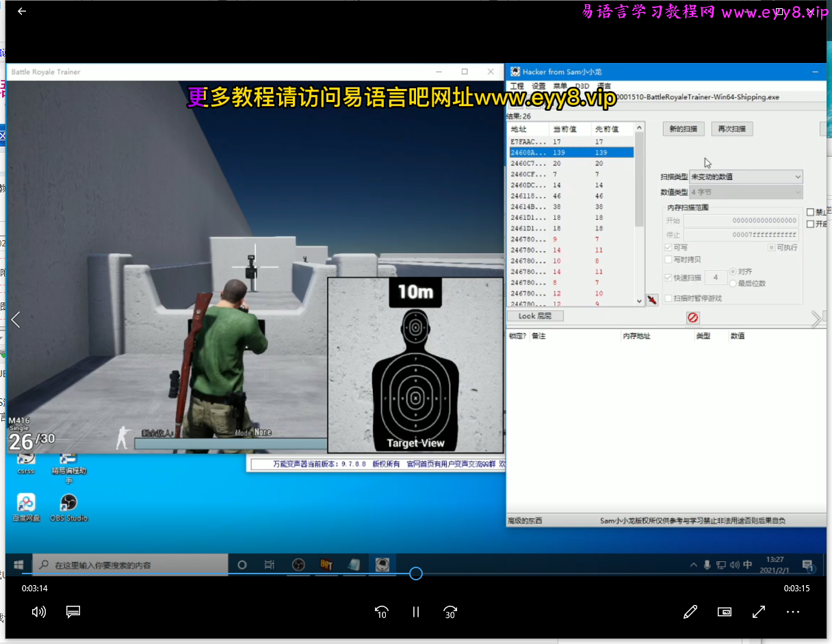Open the subtitles and captions menu
The height and width of the screenshot is (644, 832).
coord(74,612)
